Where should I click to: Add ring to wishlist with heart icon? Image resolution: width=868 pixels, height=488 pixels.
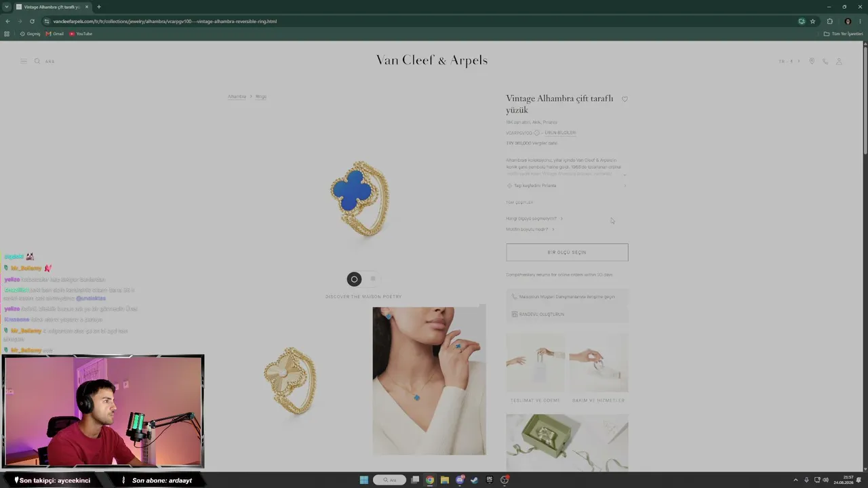tap(625, 99)
